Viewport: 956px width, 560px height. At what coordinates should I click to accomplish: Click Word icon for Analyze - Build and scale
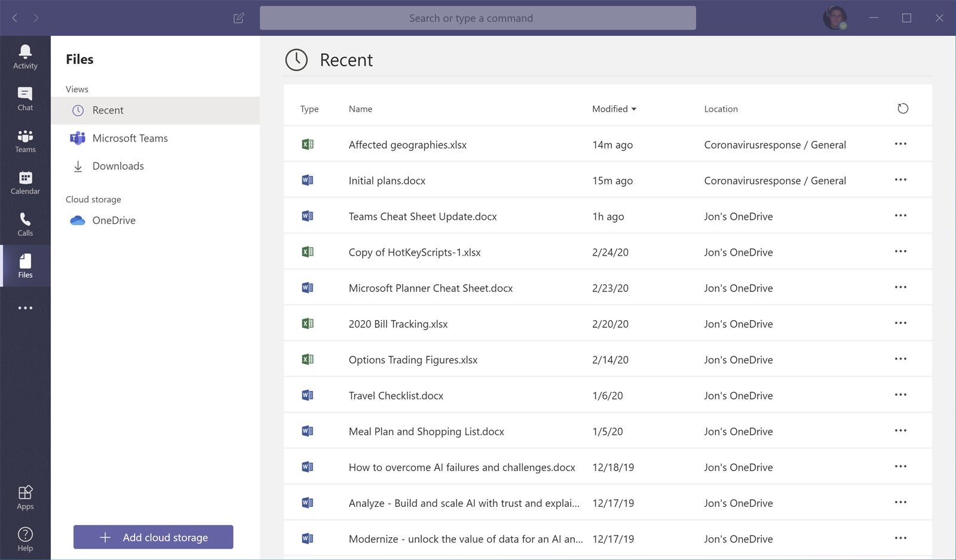point(308,503)
